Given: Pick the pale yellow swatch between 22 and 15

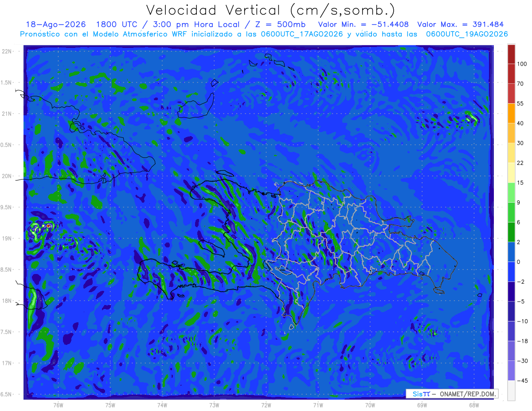Looking at the screenshot, I should point(511,172).
